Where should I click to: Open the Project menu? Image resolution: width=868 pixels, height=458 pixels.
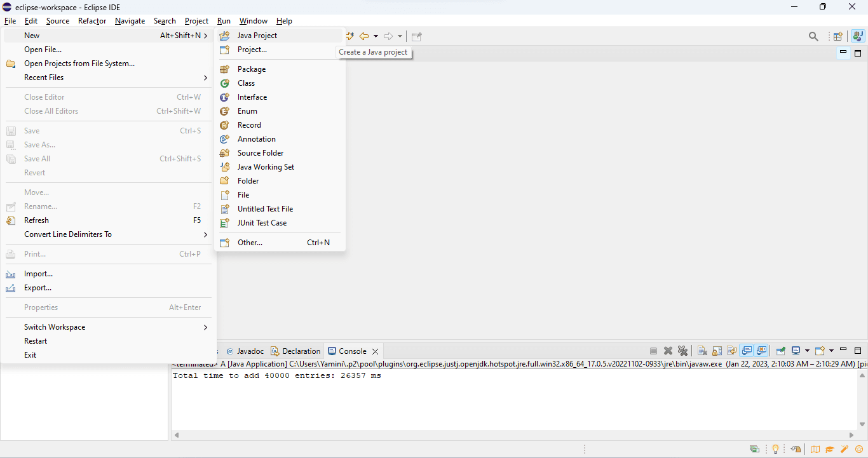pos(196,21)
